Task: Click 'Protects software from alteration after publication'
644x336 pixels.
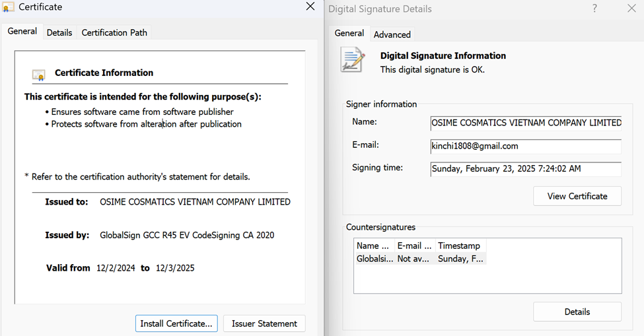Action: click(146, 124)
